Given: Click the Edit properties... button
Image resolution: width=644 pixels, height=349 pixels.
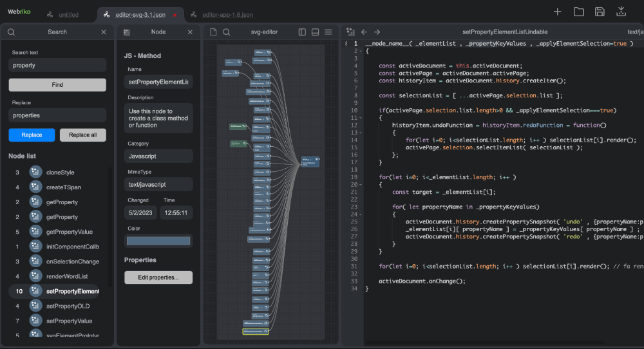Looking at the screenshot, I should tap(158, 278).
